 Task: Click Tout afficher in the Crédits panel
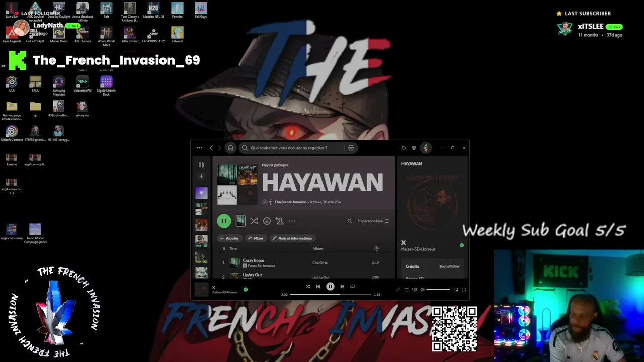(449, 266)
